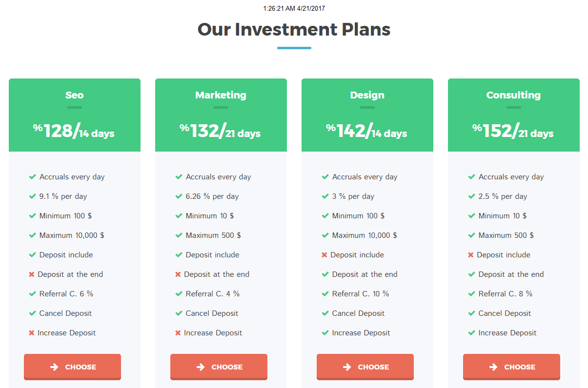This screenshot has height=388, width=588.
Task: Click the Seo plan title heading
Action: point(75,95)
